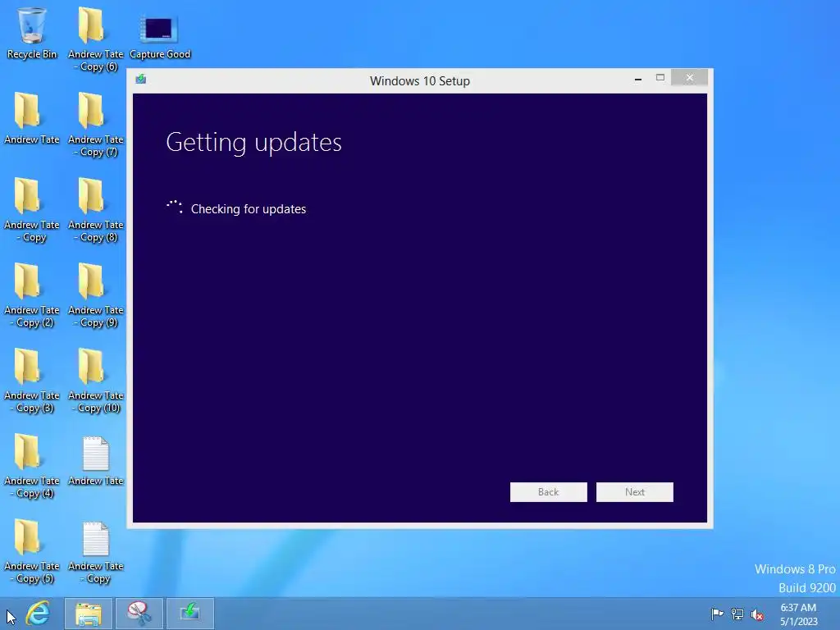
Task: Select the Andrew Tate - Copy folder in first column
Action: (x=32, y=210)
